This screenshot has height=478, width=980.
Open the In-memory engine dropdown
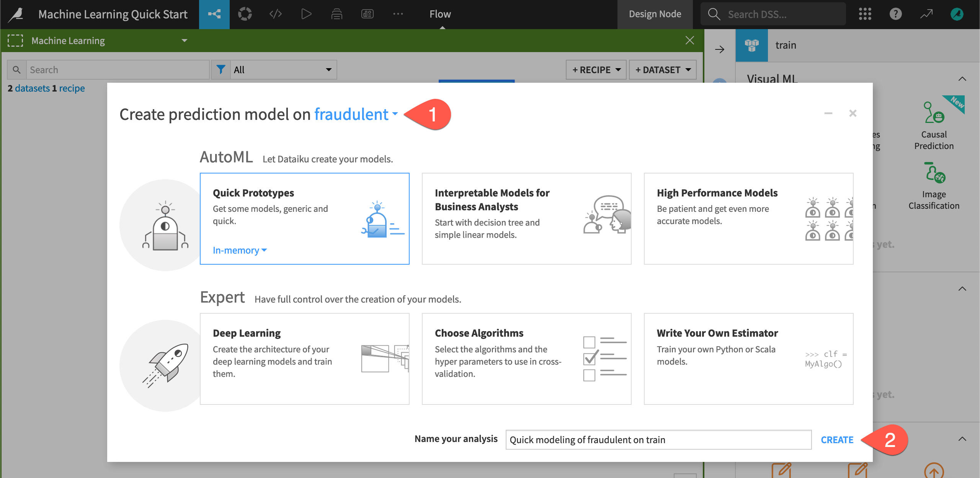click(240, 250)
